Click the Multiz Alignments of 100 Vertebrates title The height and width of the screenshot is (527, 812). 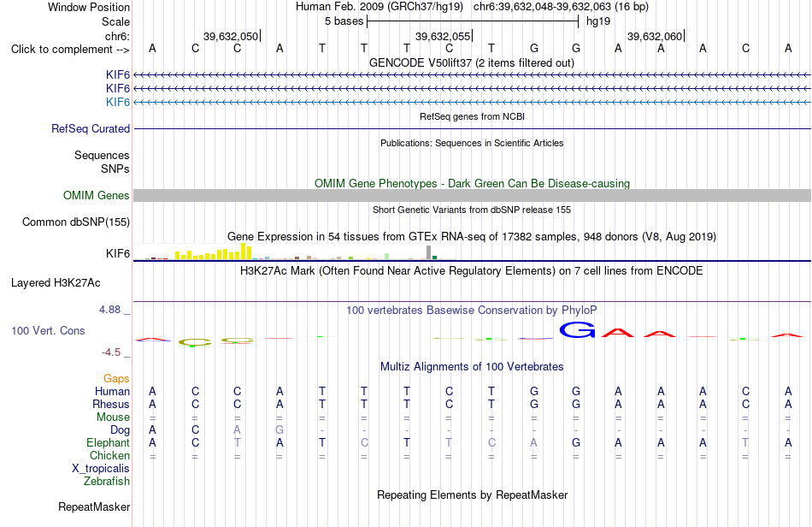pos(472,366)
